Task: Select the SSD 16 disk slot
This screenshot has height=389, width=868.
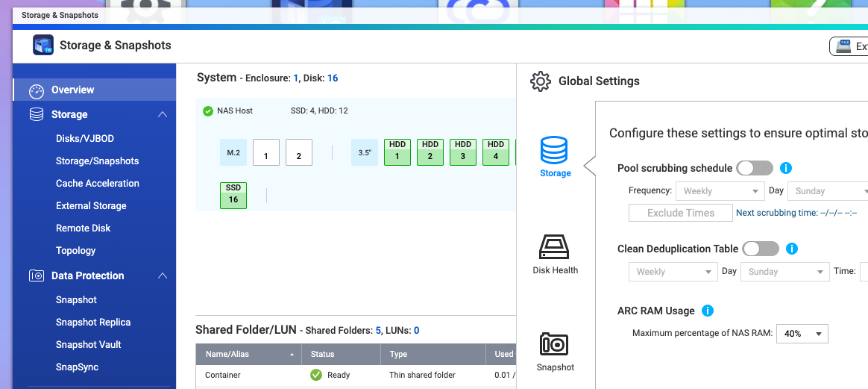Action: pyautogui.click(x=233, y=195)
